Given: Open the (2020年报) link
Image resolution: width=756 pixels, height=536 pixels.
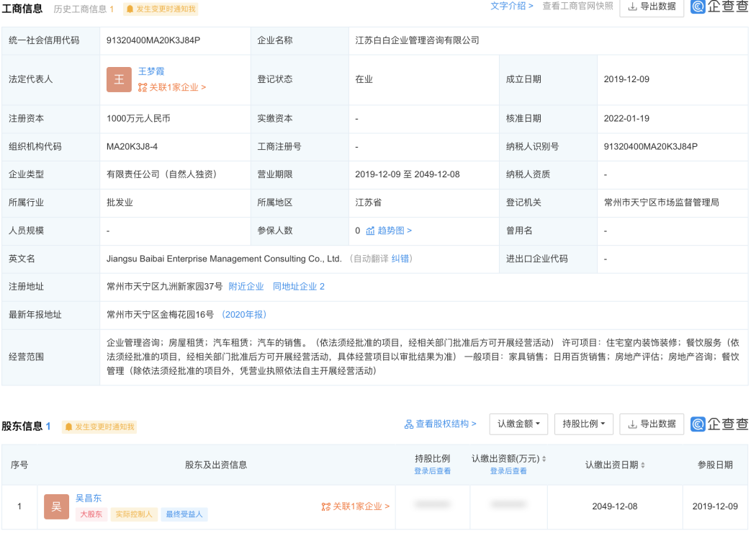Looking at the screenshot, I should (x=244, y=315).
